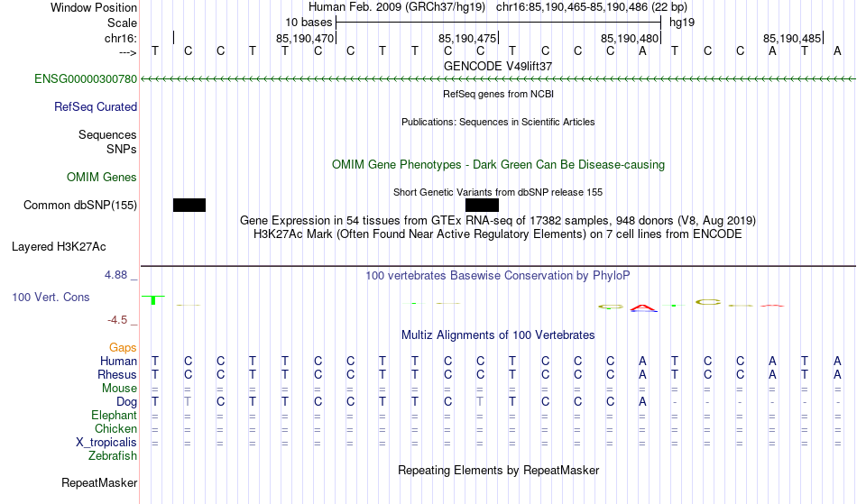Select the second dbSNP variant black box
Viewport: 857px width, 504px height.
click(482, 206)
